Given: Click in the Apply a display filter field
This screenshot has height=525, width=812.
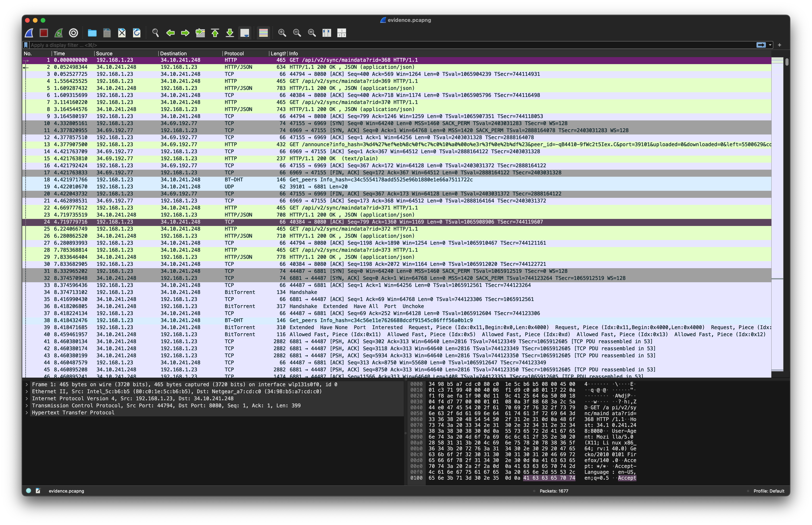Looking at the screenshot, I should click(375, 45).
